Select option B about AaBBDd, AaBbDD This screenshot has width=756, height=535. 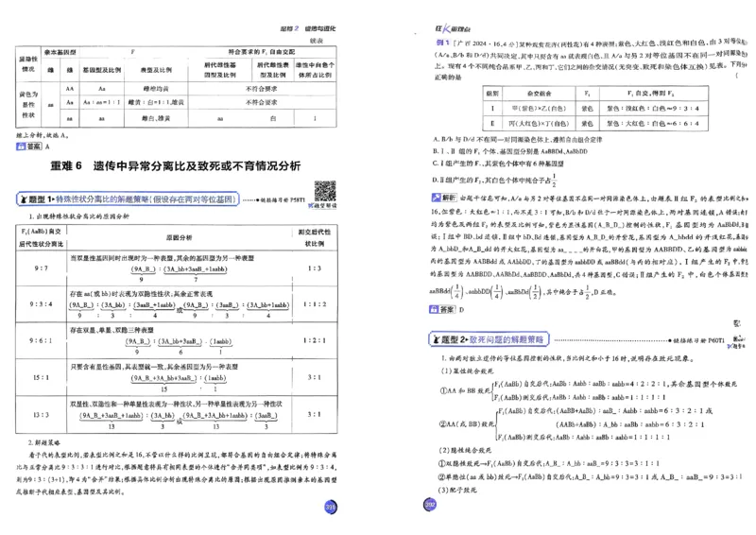click(x=509, y=151)
